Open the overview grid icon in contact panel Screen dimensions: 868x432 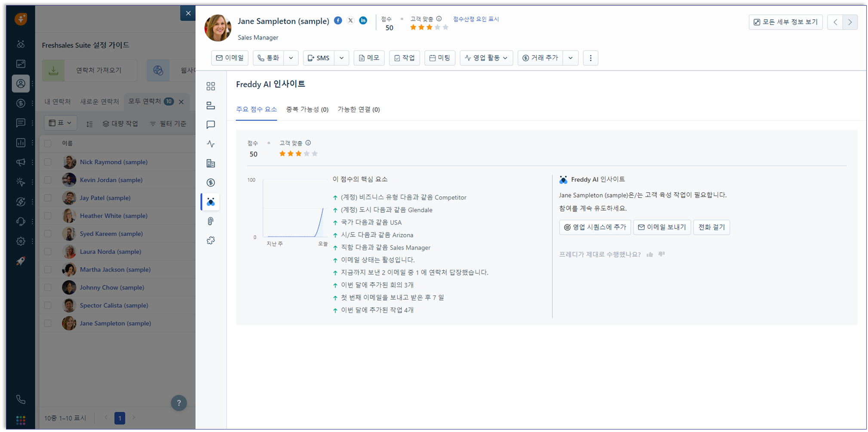[211, 86]
